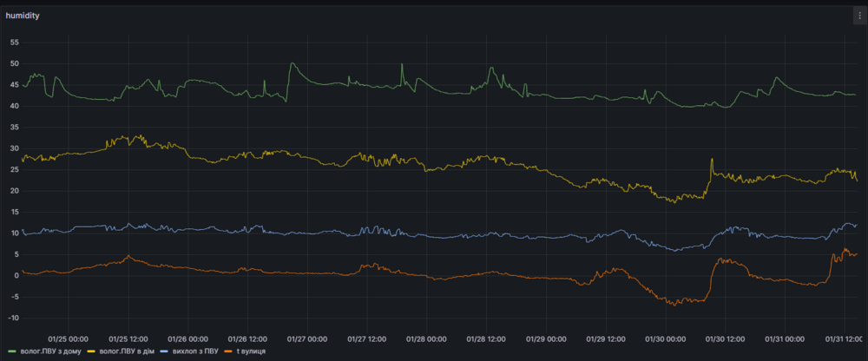Screen dimensions: 868x361
Task: Click the 01/27 12:00 time axis label
Action: tap(367, 338)
